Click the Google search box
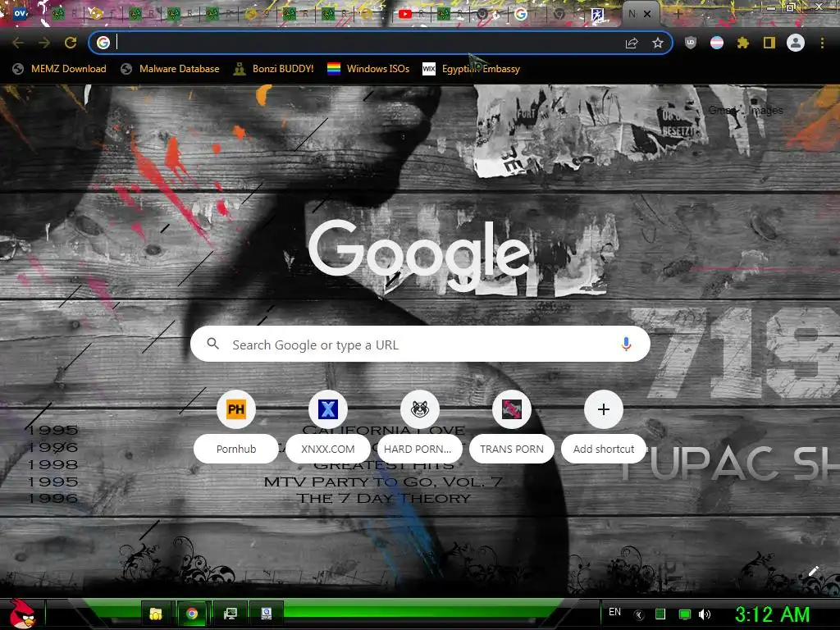Viewport: 840px width, 630px height. coord(420,345)
